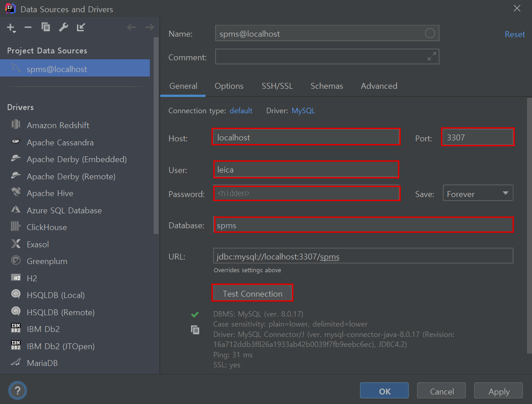This screenshot has height=404, width=532.
Task: Duplicate the selected data source icon
Action: (45, 27)
